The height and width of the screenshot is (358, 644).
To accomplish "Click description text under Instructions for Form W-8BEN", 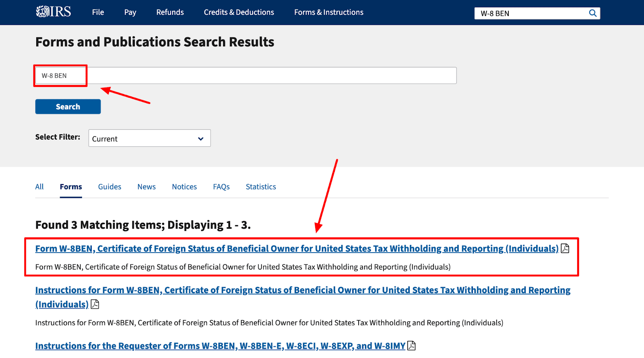I will pyautogui.click(x=269, y=323).
